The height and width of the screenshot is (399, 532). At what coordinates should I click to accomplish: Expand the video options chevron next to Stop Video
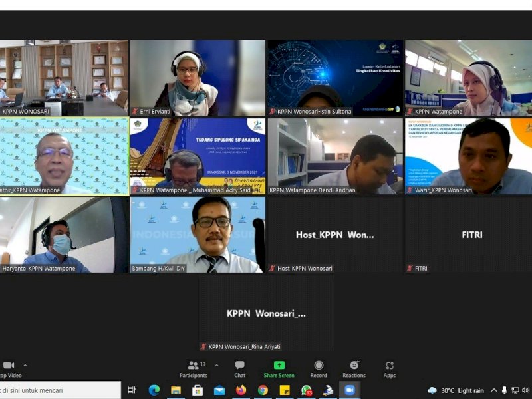(24, 364)
